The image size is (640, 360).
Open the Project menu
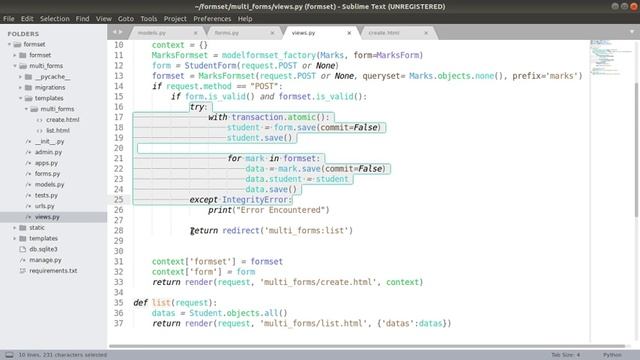point(175,19)
